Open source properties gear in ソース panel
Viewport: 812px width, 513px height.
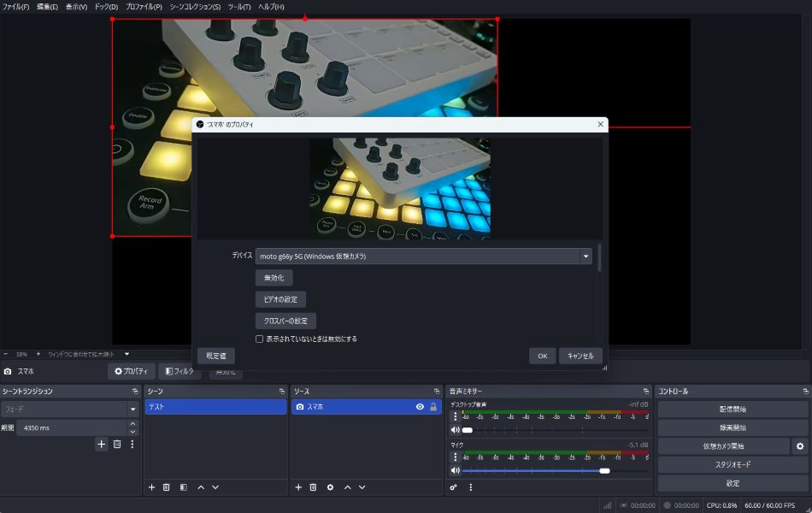point(330,487)
